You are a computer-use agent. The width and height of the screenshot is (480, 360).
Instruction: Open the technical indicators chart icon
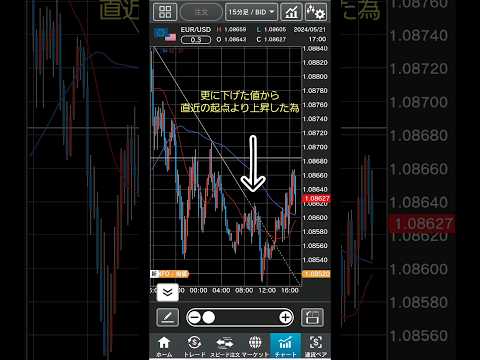click(291, 12)
